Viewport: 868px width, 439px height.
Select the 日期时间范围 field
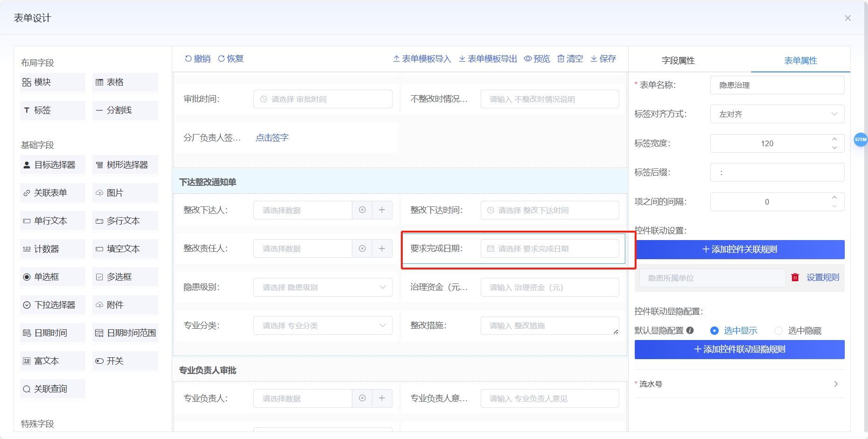pos(125,333)
